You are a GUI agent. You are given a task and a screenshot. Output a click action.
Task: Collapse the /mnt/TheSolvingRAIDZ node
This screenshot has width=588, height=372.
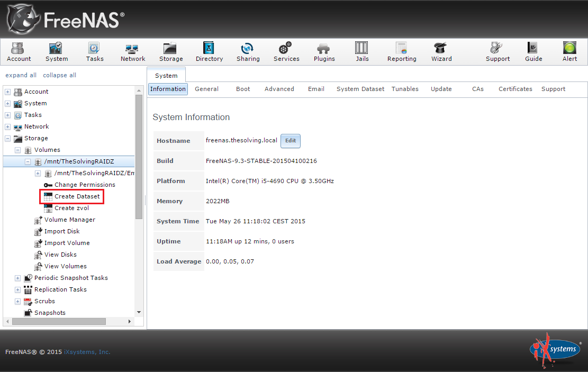click(x=28, y=161)
